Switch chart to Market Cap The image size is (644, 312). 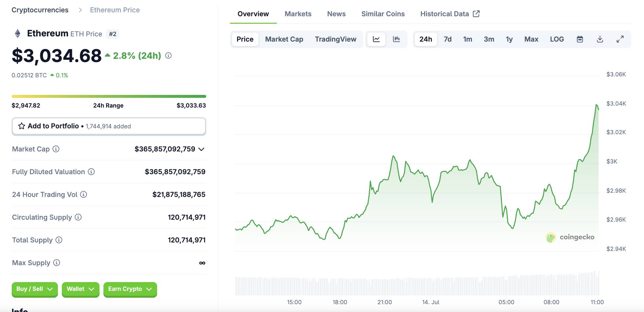[284, 39]
